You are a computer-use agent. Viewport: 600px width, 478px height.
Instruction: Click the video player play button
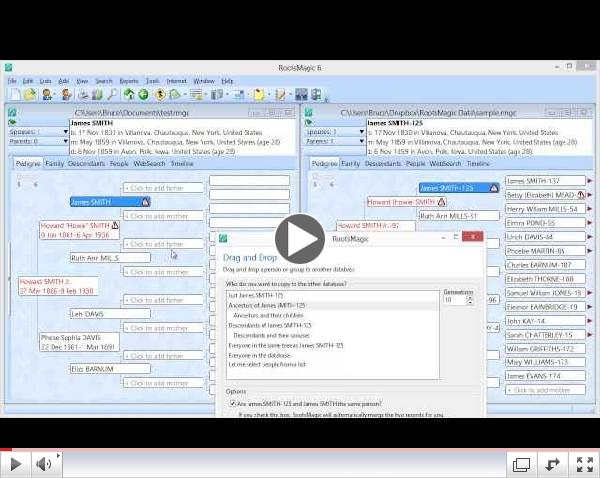pyautogui.click(x=15, y=464)
